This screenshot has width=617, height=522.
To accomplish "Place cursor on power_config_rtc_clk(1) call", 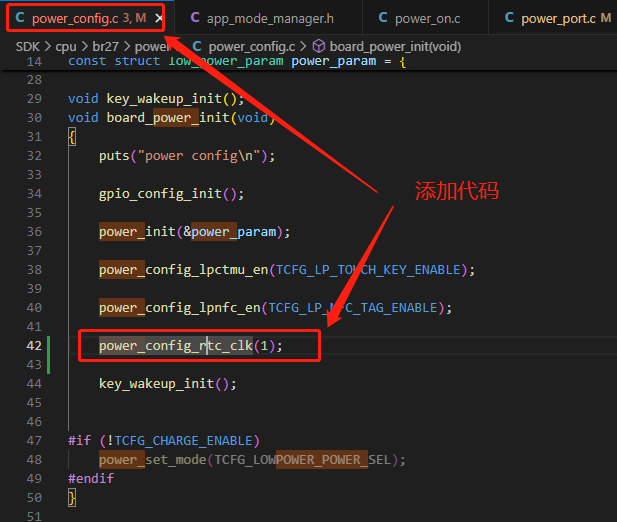I will coord(190,346).
